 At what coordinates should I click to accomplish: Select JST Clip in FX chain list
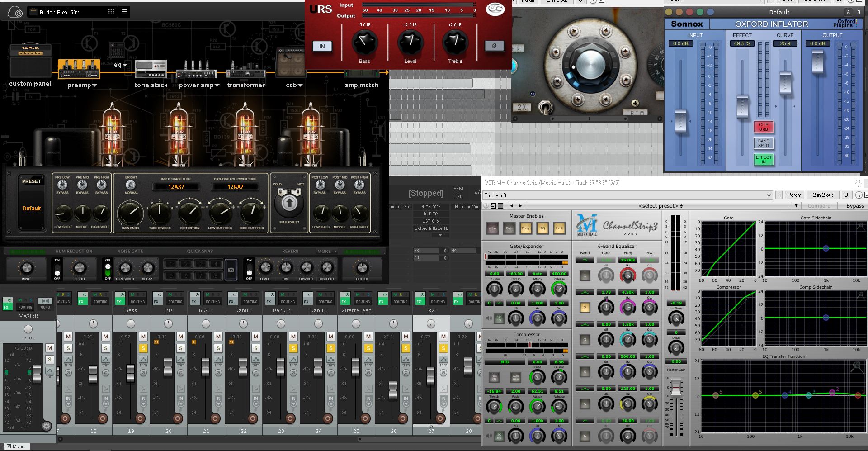pyautogui.click(x=431, y=221)
